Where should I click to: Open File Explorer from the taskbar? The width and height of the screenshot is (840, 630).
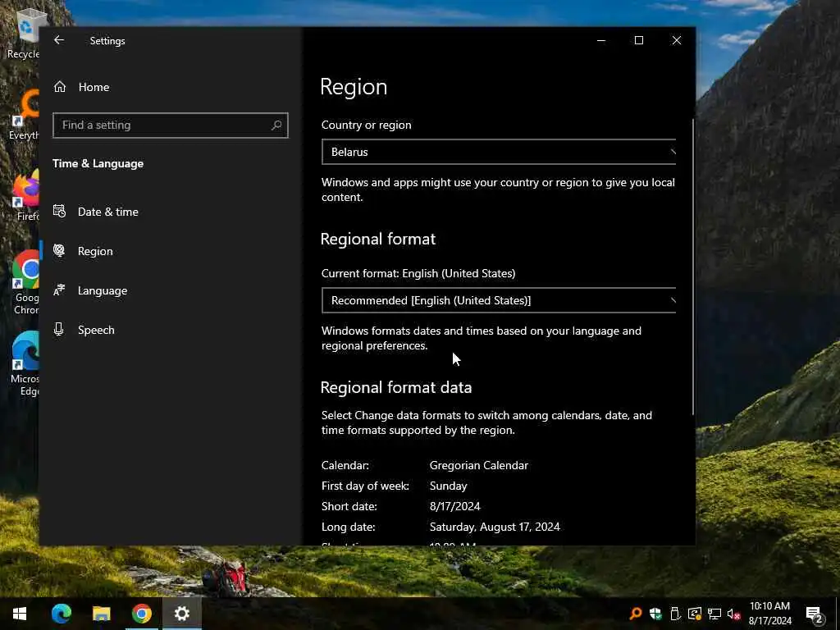[101, 614]
